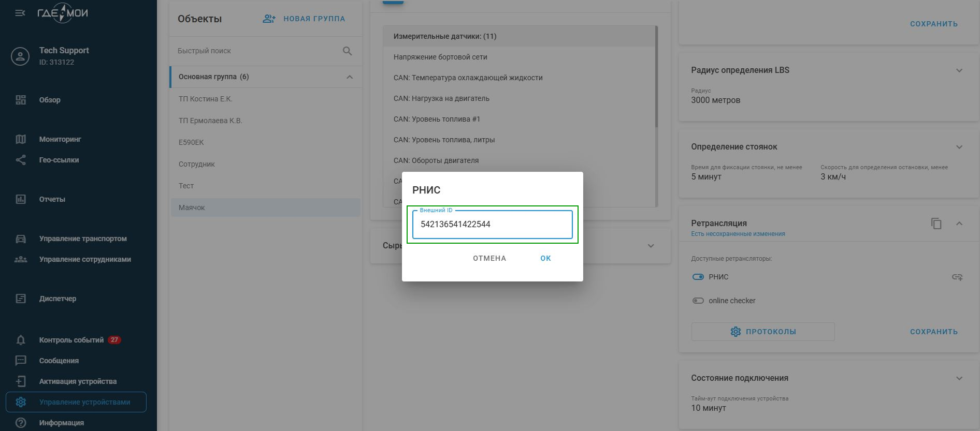Image resolution: width=980 pixels, height=431 pixels.
Task: Go to Отчеты in the sidebar
Action: pos(52,199)
